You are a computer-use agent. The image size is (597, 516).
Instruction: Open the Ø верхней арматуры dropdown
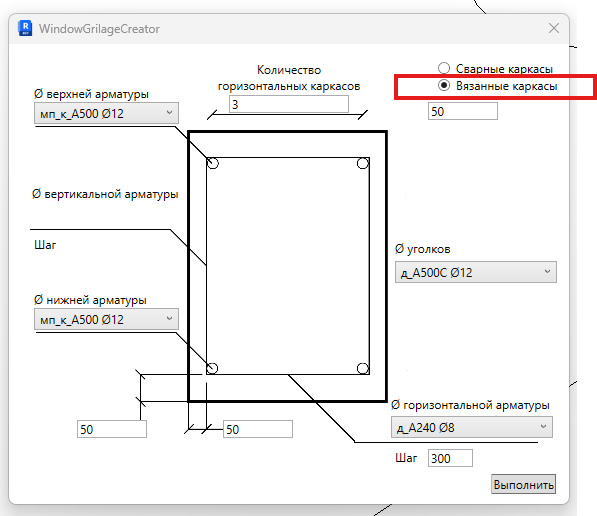point(106,113)
